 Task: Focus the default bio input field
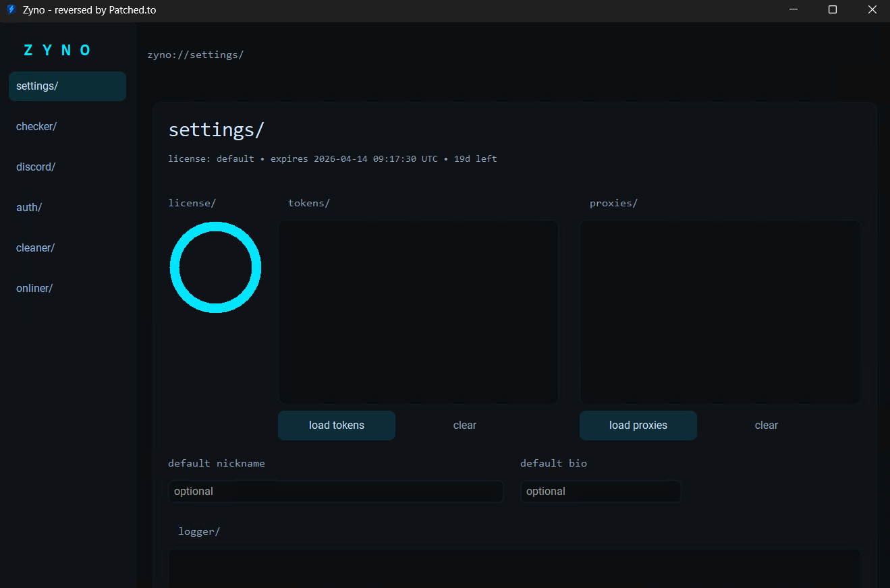601,492
